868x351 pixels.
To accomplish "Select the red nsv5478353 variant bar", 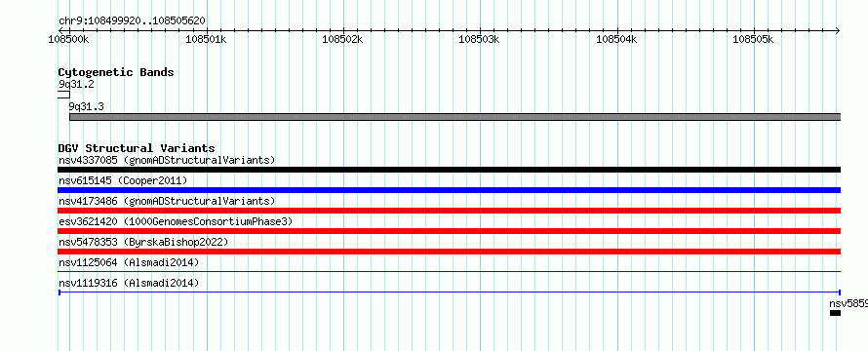I will click(x=450, y=252).
